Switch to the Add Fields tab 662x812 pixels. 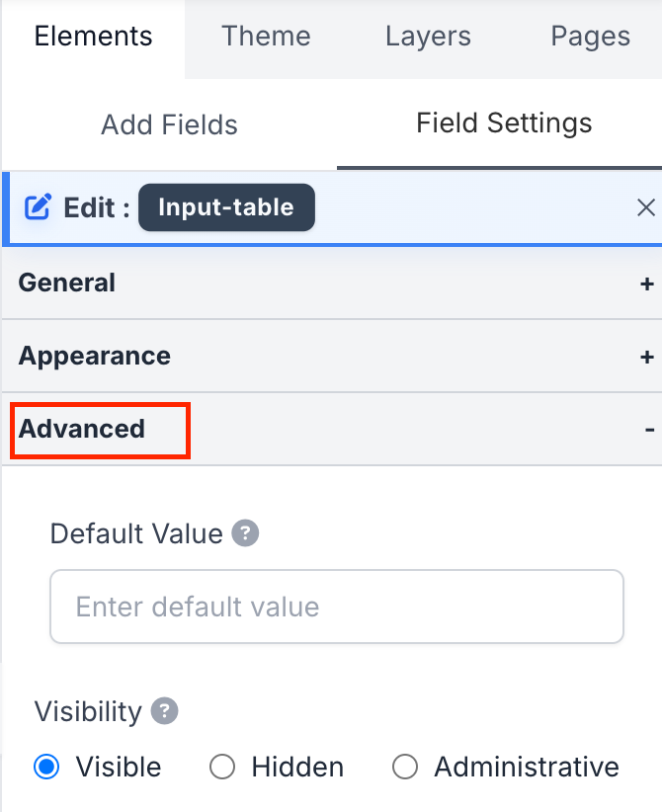pos(169,125)
